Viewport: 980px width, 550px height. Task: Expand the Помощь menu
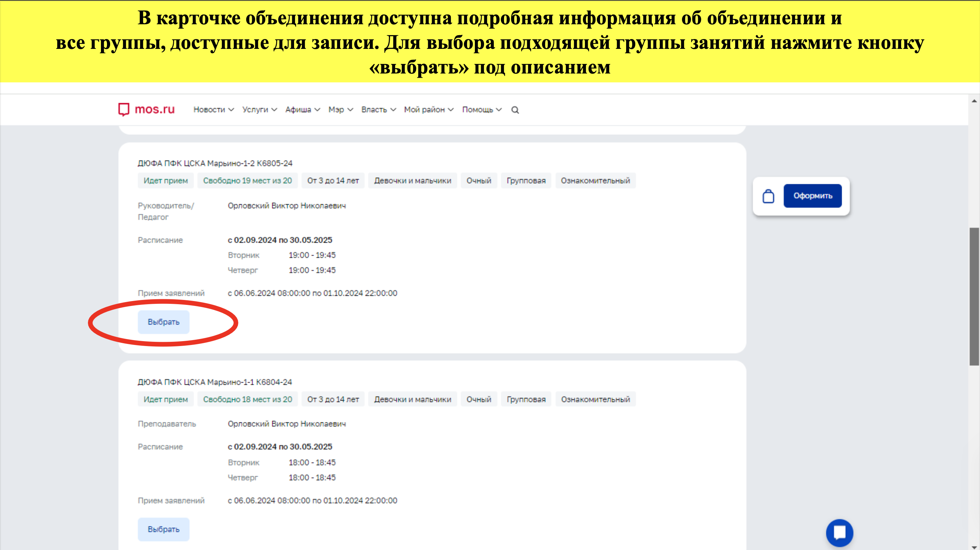[482, 110]
